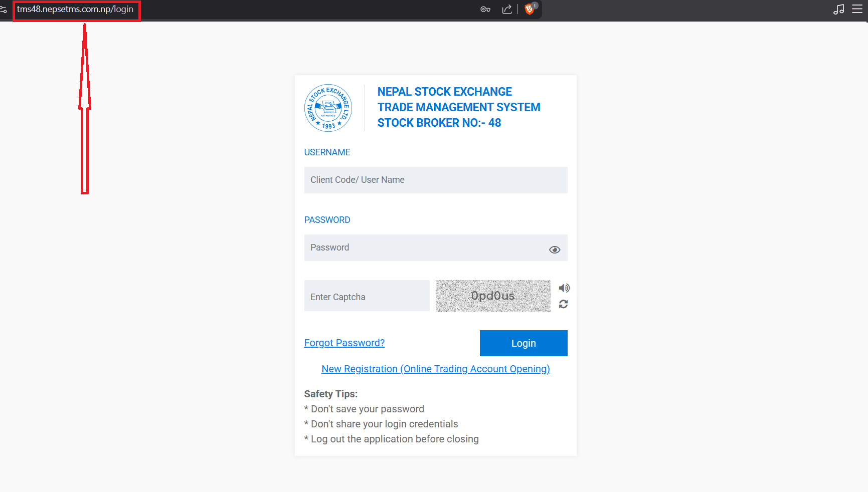Click "Don't save your password" tip
This screenshot has width=868, height=492.
pos(364,409)
